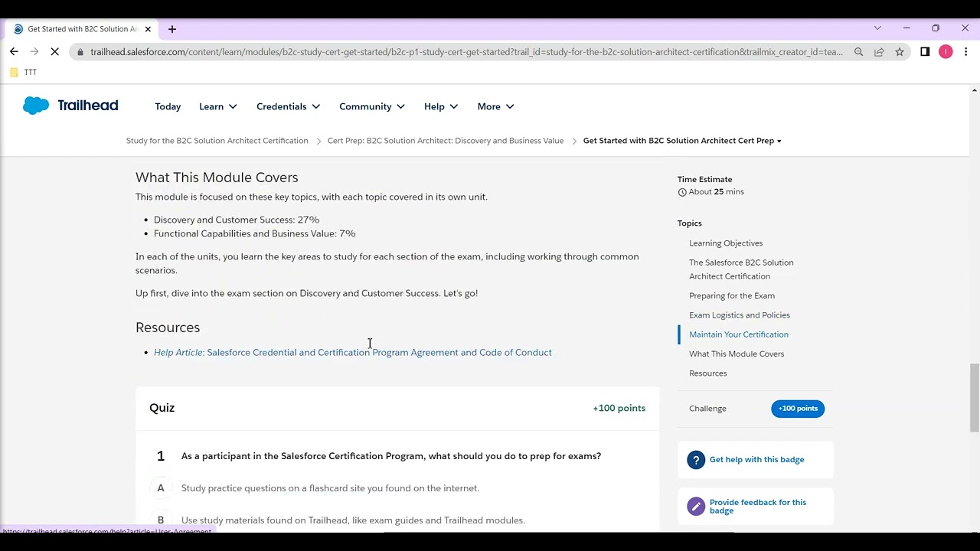
Task: Select the Get Started with B2C browser tab
Action: point(83,29)
